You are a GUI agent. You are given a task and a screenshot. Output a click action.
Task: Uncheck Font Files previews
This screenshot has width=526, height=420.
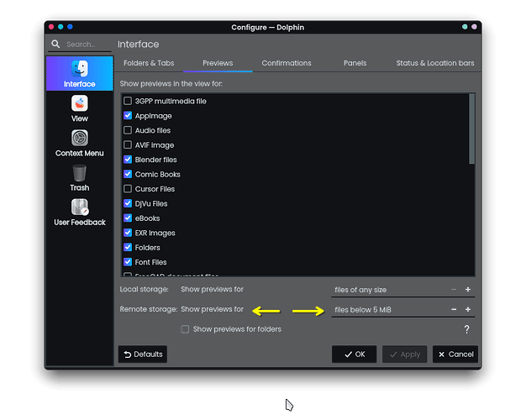[x=128, y=262]
